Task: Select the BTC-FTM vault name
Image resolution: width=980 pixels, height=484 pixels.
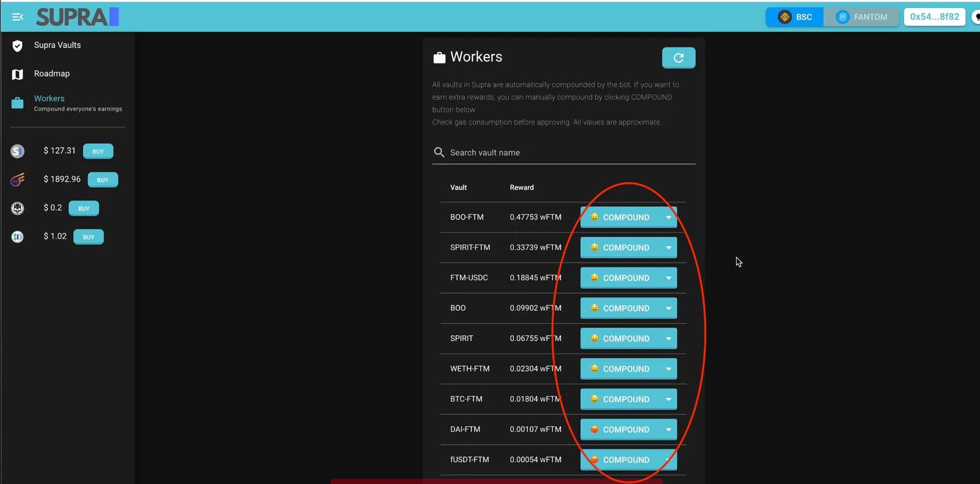Action: coord(466,399)
